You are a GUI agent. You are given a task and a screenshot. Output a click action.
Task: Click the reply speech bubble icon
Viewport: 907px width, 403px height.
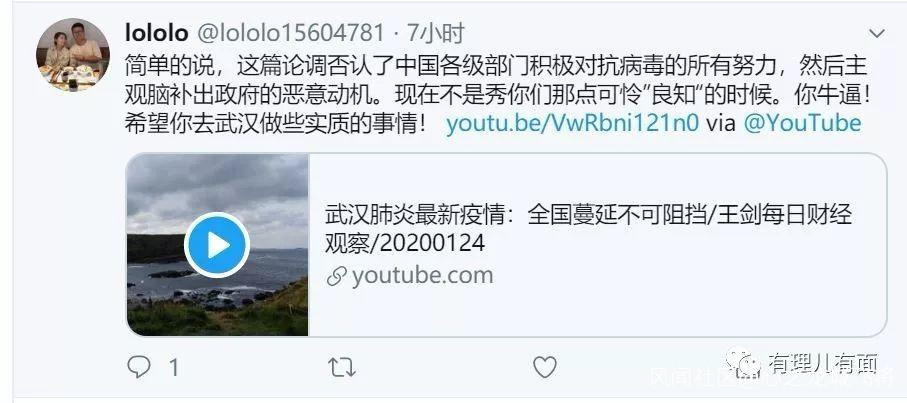139,367
